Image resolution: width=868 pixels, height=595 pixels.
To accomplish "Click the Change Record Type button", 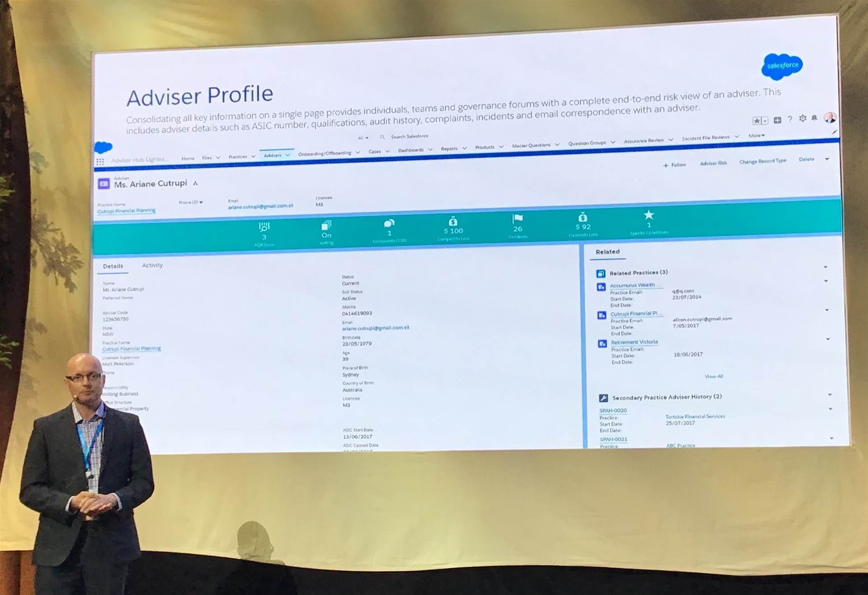I will click(x=763, y=161).
